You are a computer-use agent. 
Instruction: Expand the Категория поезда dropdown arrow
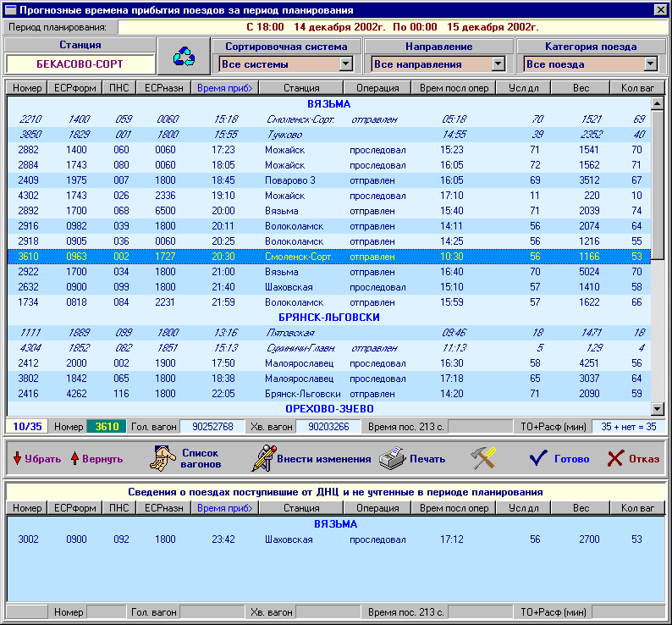(x=651, y=64)
